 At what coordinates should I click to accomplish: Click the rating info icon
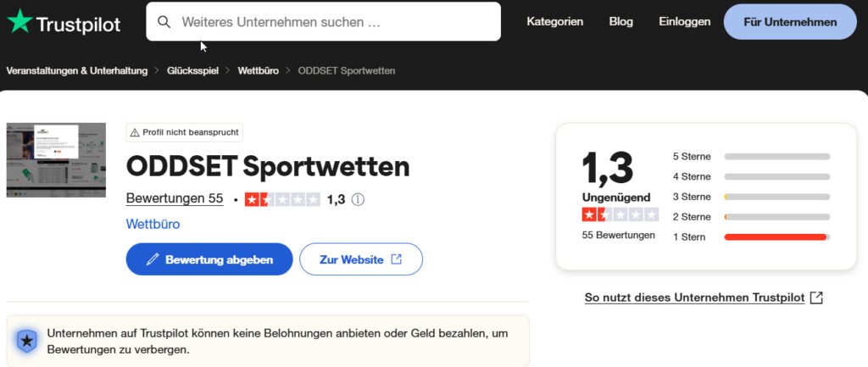[358, 200]
